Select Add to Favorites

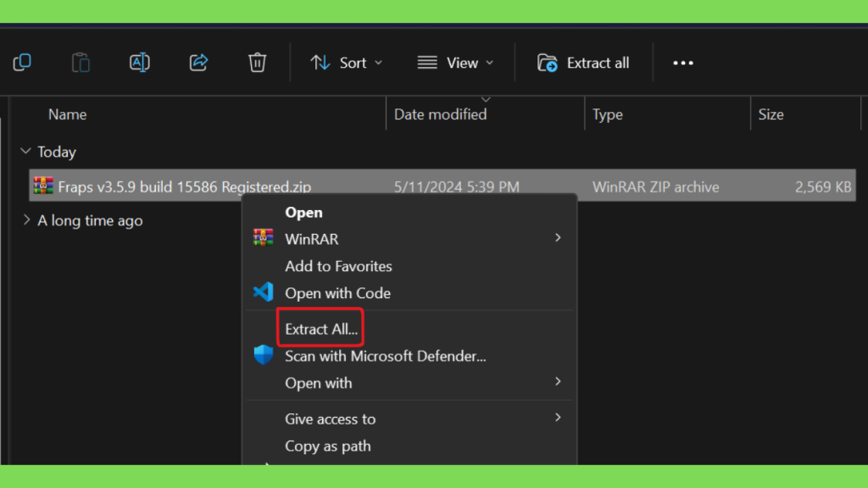339,266
